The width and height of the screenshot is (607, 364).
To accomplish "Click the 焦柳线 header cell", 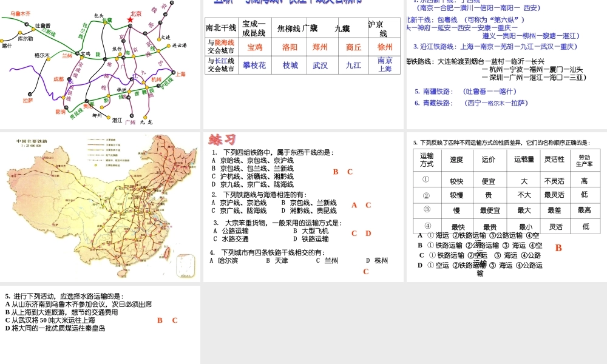I will pyautogui.click(x=289, y=28).
